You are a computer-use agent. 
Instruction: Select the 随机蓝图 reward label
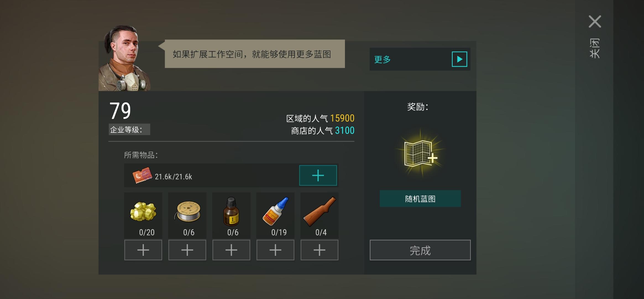[420, 199]
